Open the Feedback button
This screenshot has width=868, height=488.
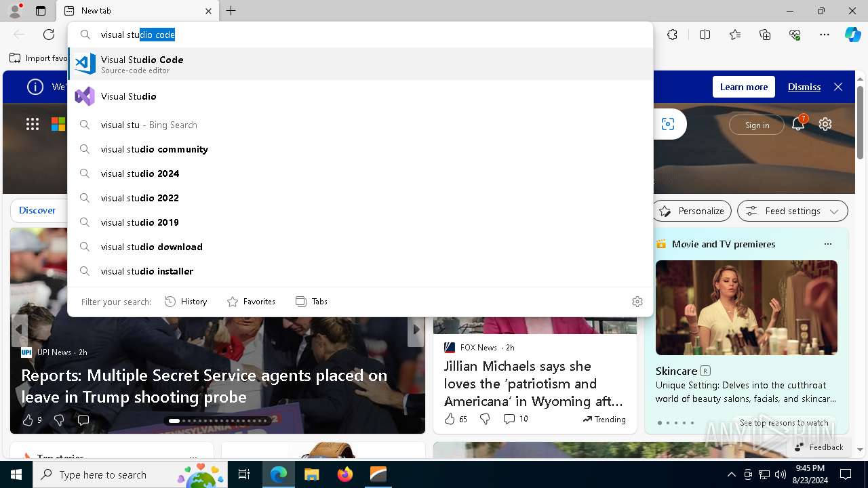[818, 447]
